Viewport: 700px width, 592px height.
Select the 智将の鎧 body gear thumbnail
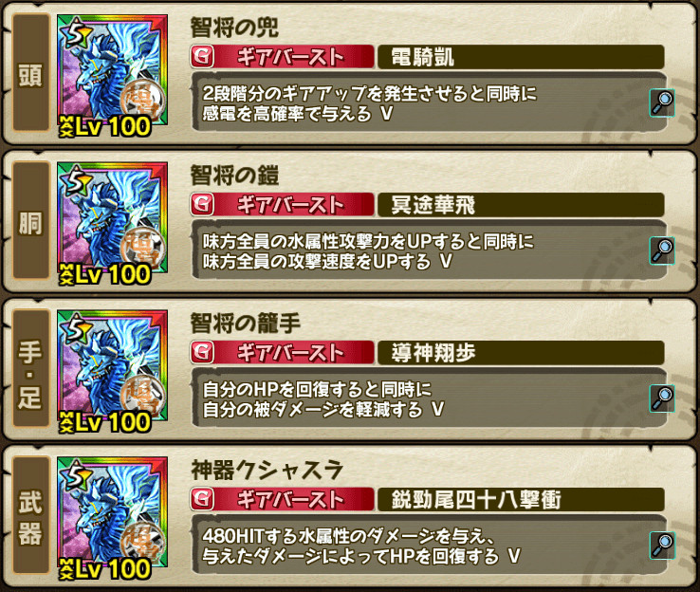[113, 223]
